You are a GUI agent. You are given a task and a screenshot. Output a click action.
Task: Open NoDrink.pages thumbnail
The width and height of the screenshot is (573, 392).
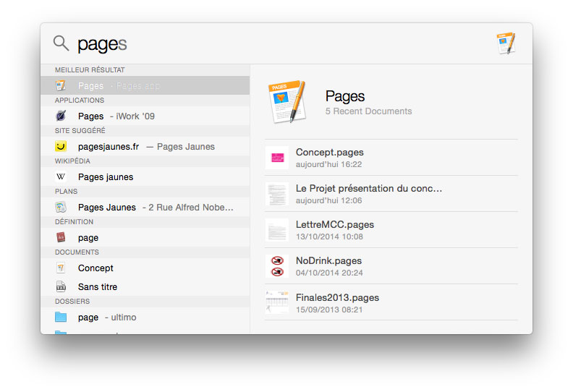pyautogui.click(x=277, y=266)
